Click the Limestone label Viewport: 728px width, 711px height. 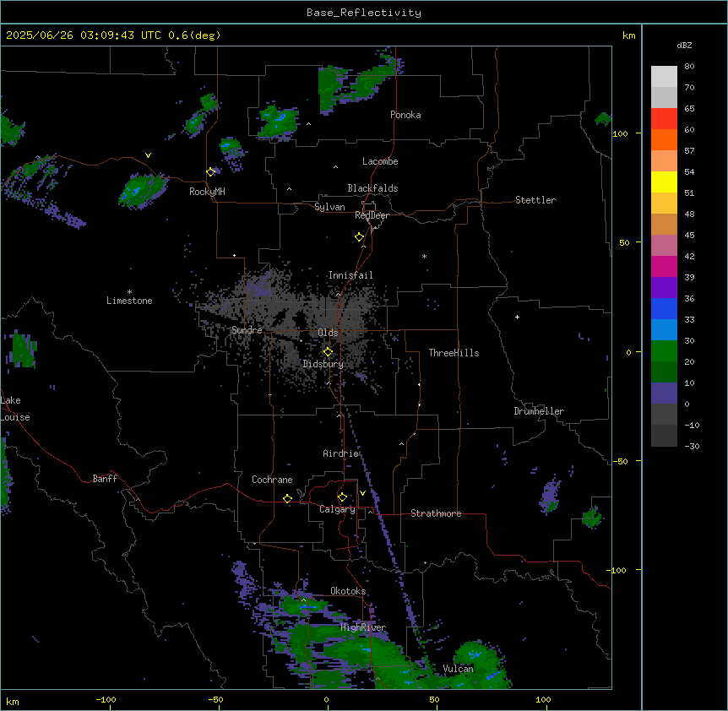coord(129,301)
